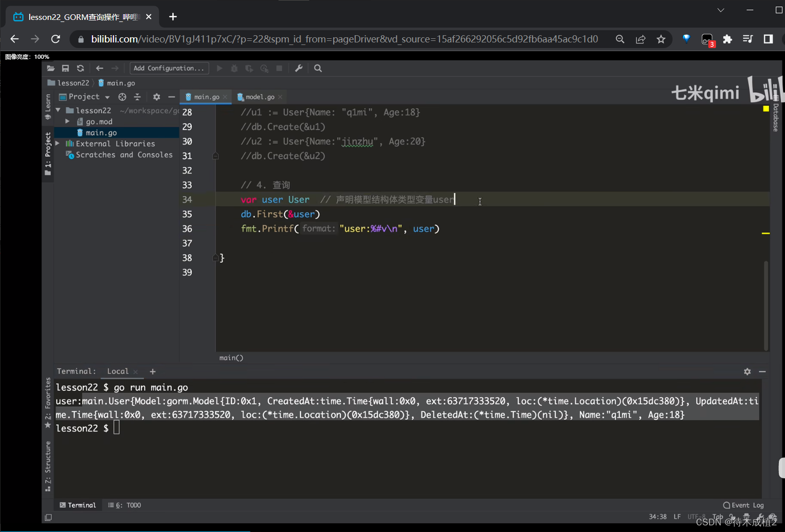785x532 pixels.
Task: Open the Terminal panel gear settings
Action: point(747,372)
